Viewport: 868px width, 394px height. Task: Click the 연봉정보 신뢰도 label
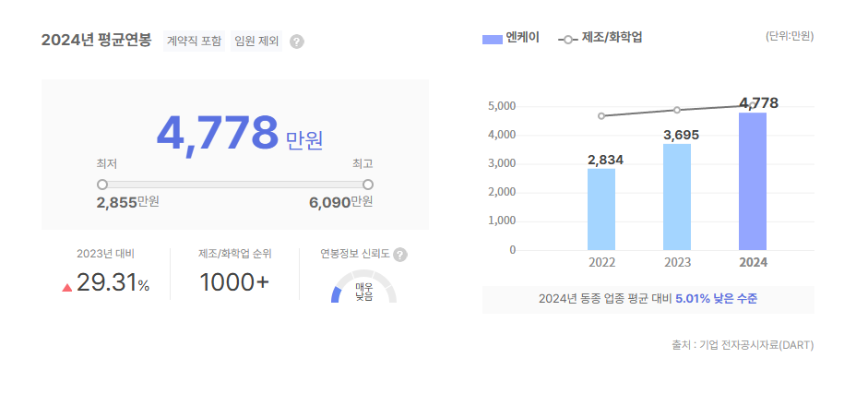point(355,254)
